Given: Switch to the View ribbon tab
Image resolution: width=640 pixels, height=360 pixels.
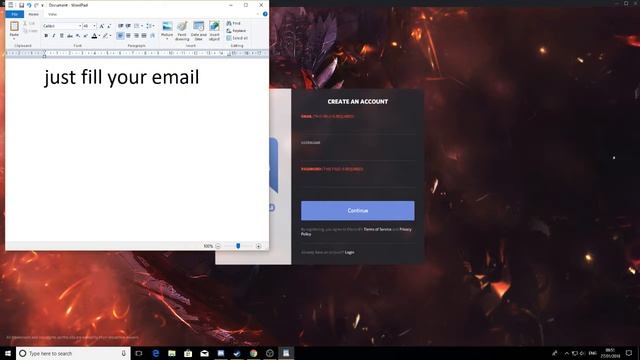Looking at the screenshot, I should pyautogui.click(x=52, y=14).
